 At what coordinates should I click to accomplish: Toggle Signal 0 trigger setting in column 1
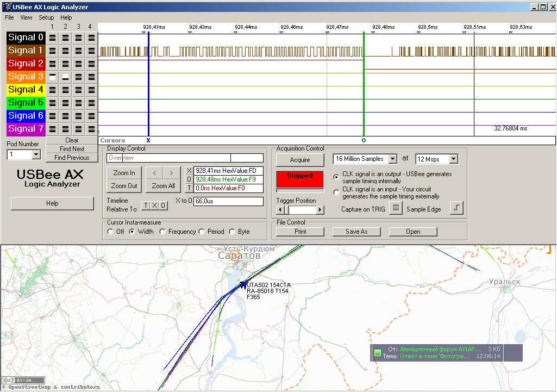tap(53, 38)
